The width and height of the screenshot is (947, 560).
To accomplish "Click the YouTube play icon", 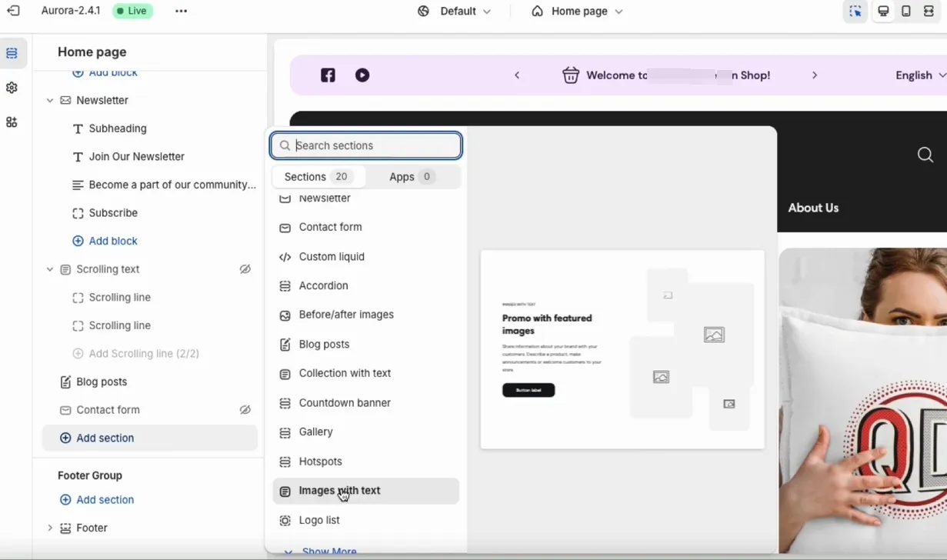I will tap(362, 75).
